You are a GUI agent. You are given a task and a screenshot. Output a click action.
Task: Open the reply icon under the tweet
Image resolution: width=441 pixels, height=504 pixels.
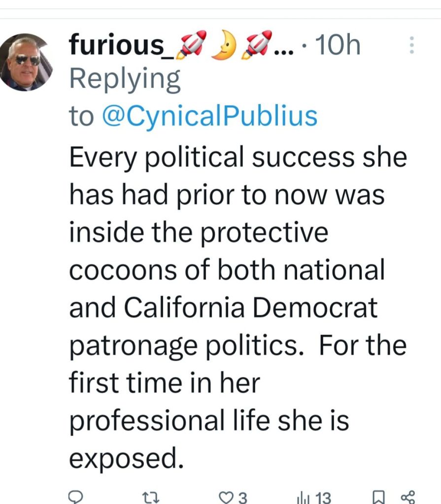coord(75,497)
